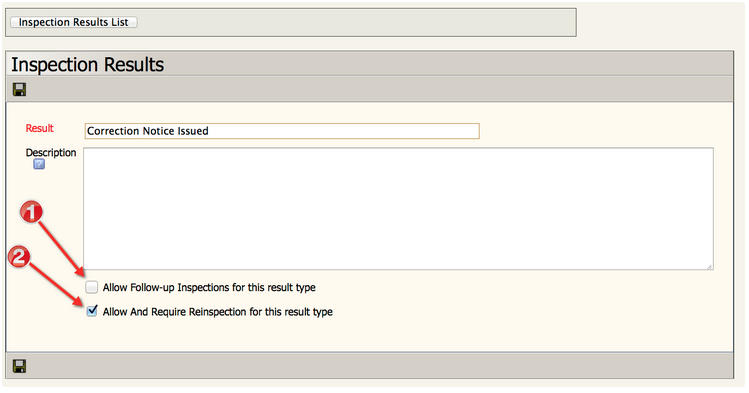Uncheck Allow And Require Reinspection checkbox
The width and height of the screenshot is (749, 393).
pyautogui.click(x=91, y=311)
